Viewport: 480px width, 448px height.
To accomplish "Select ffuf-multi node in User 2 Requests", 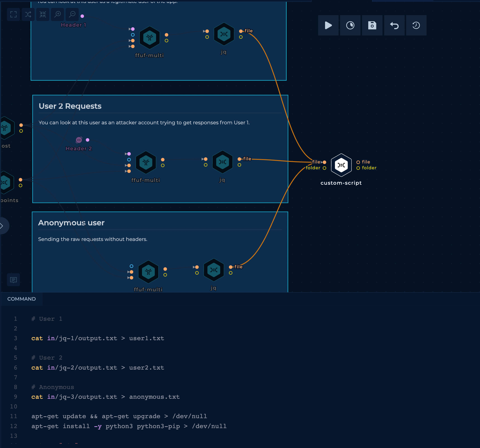I will [146, 162].
